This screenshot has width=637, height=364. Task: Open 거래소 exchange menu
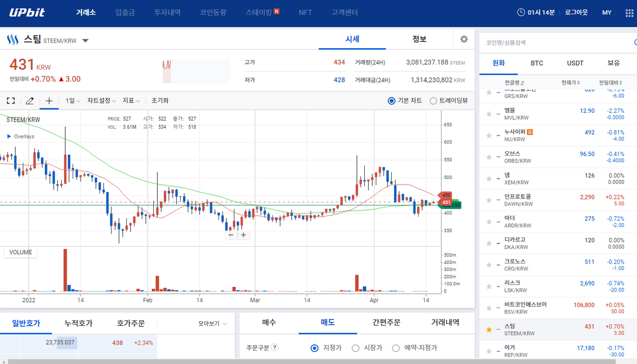pyautogui.click(x=86, y=12)
